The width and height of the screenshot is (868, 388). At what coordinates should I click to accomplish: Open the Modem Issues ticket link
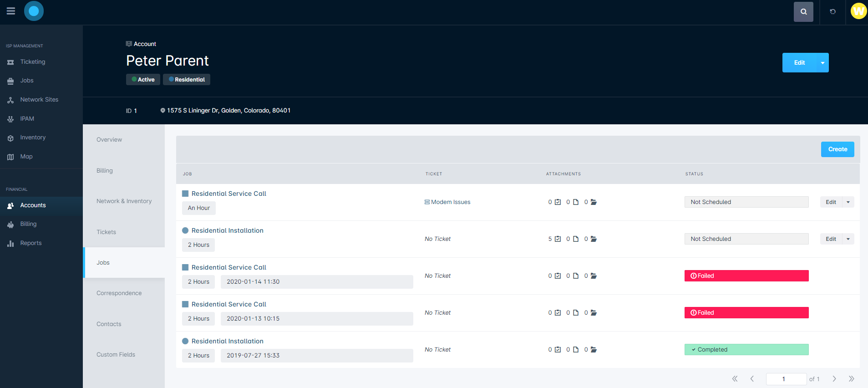(x=451, y=202)
